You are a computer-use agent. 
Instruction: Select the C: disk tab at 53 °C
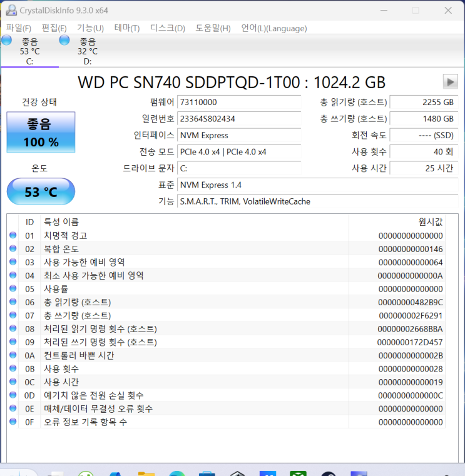(x=30, y=51)
